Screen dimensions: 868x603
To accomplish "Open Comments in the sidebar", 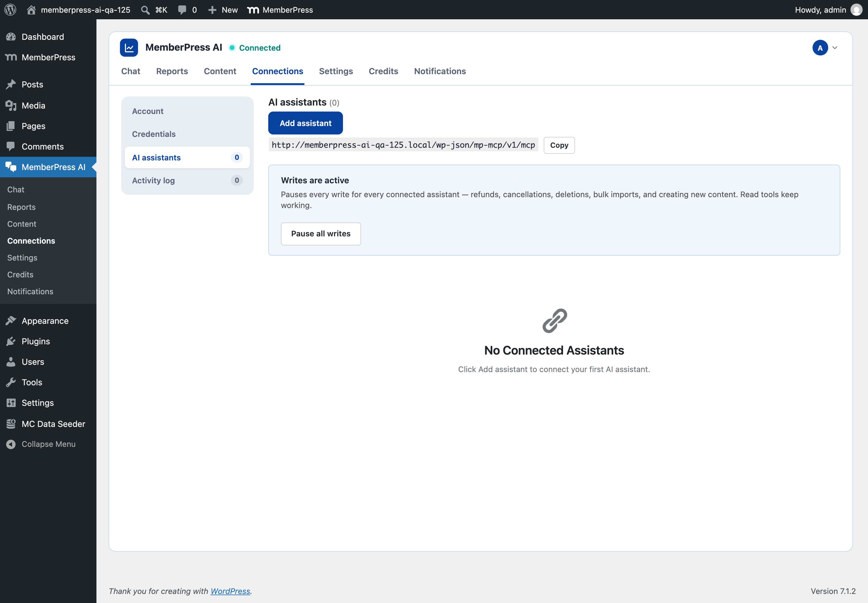I will click(48, 146).
